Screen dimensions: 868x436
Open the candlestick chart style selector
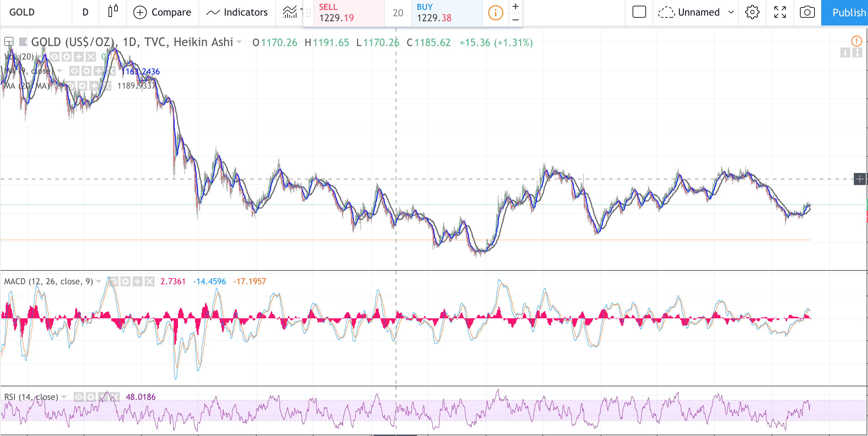[x=113, y=12]
